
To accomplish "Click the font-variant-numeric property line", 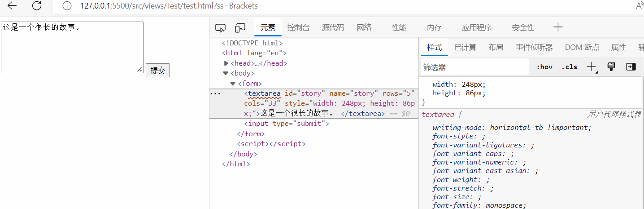I will point(479,162).
